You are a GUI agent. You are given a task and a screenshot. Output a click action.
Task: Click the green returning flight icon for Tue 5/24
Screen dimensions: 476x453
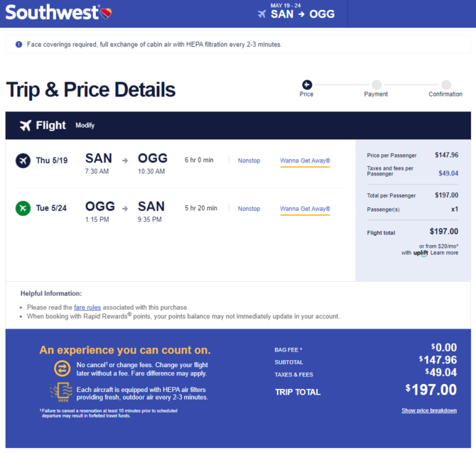point(23,208)
